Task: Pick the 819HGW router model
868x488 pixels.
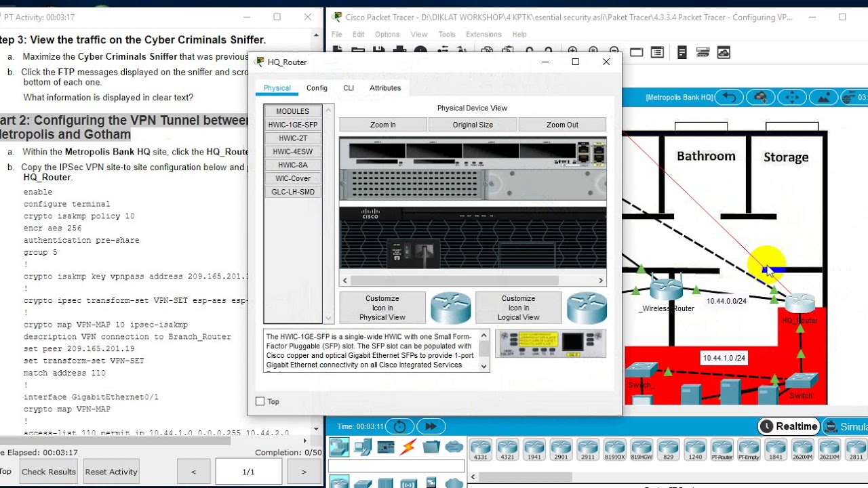Action: 642,450
